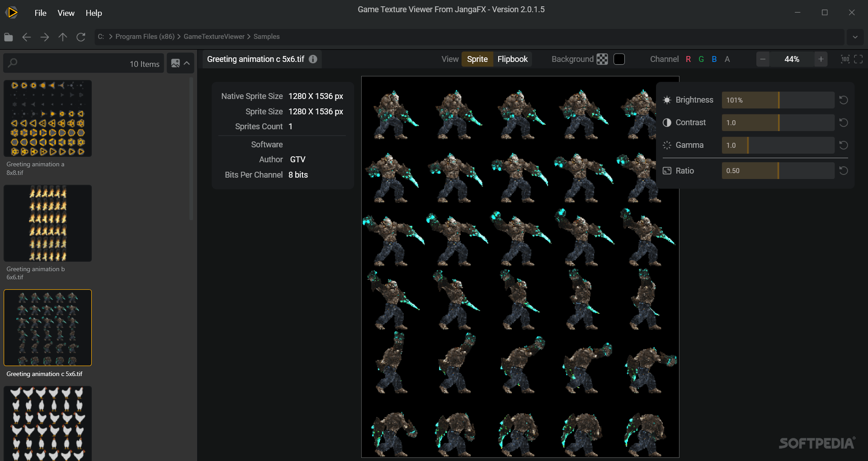The width and height of the screenshot is (868, 461).
Task: Adjust the Gamma slider
Action: tap(778, 145)
